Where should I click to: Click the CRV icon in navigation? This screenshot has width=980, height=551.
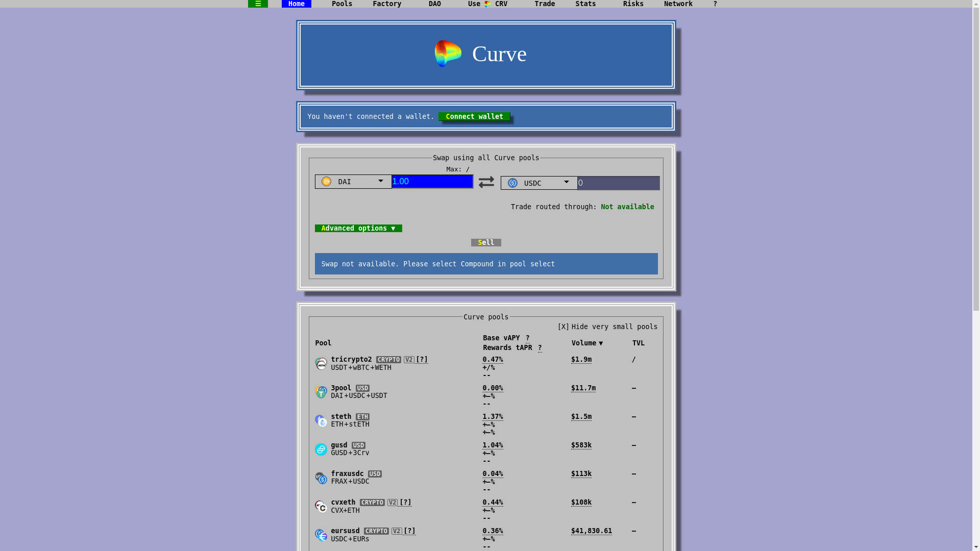pyautogui.click(x=487, y=4)
